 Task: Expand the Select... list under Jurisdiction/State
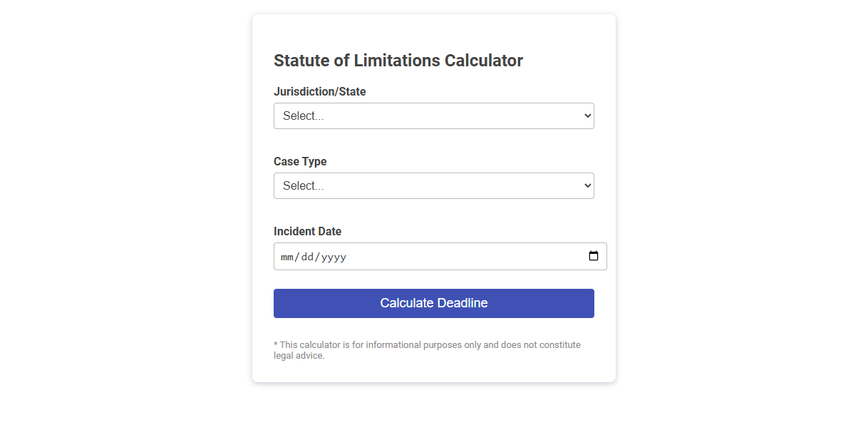[x=433, y=115]
